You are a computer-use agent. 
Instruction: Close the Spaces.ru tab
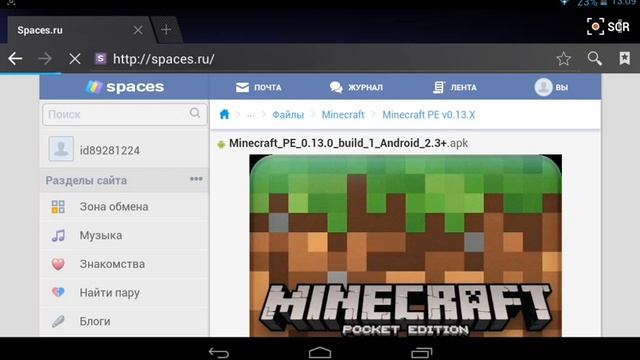(138, 30)
